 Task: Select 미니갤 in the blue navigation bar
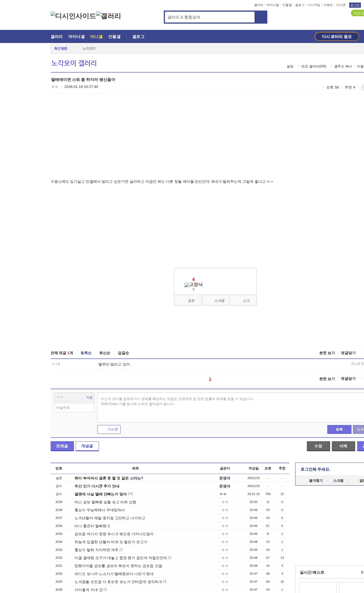tap(96, 37)
